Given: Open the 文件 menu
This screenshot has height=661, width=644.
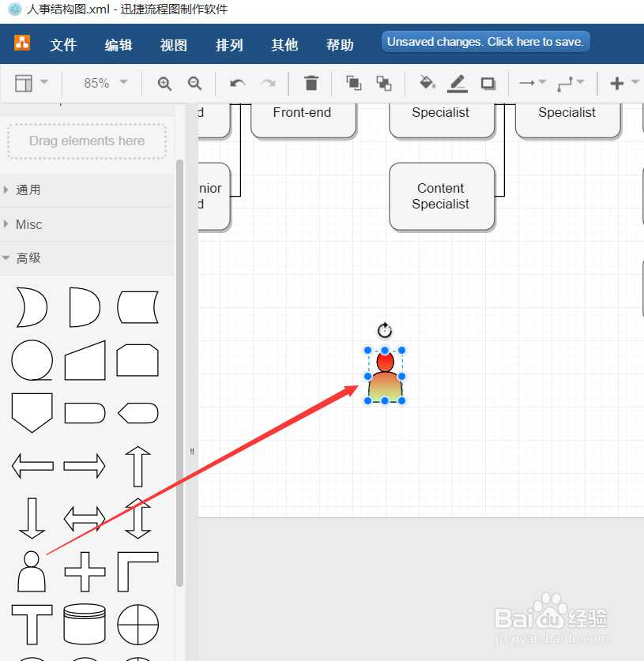Looking at the screenshot, I should click(x=63, y=45).
